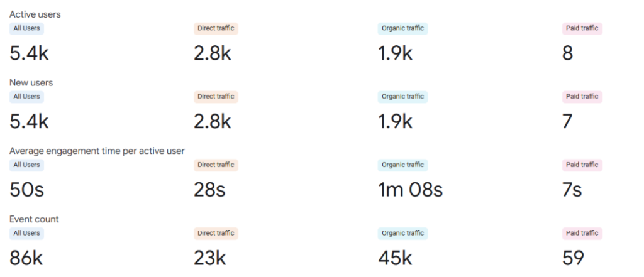Viewport: 644px width, 277px height.
Task: Click the Event count metric heading
Action: tap(34, 219)
